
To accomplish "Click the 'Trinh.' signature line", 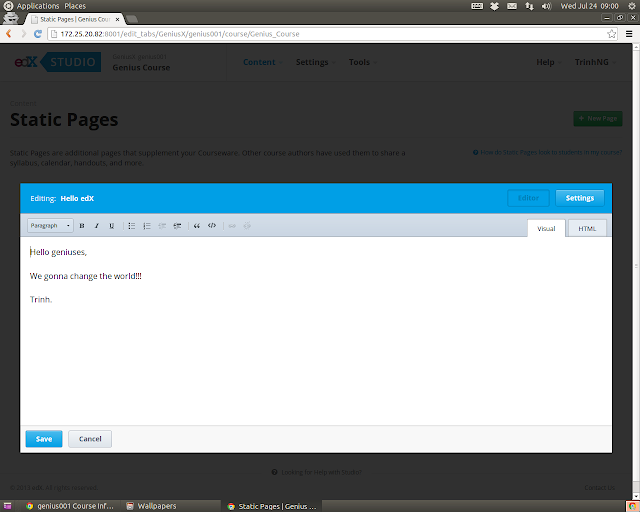I will coord(41,299).
